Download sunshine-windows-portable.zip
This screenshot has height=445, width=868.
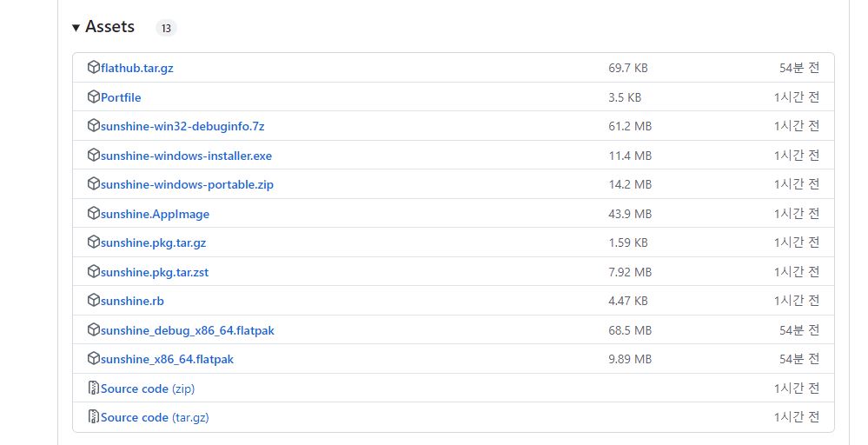187,184
